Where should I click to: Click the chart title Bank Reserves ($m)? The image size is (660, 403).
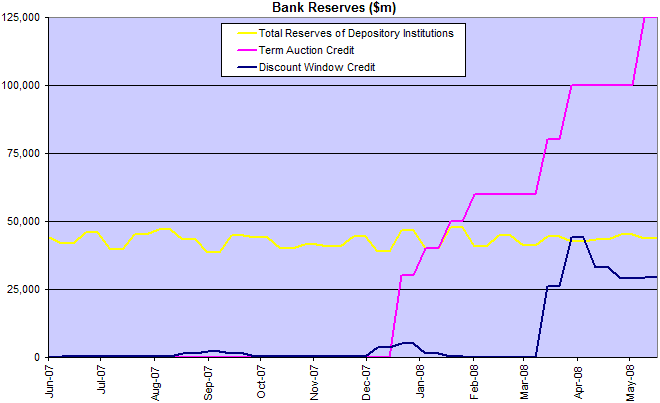pyautogui.click(x=334, y=8)
